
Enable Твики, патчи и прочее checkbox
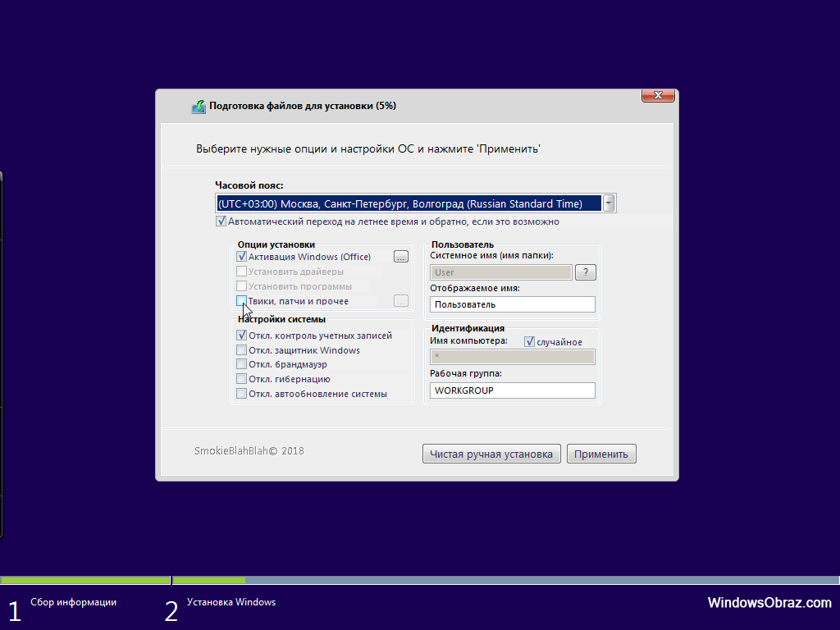pyautogui.click(x=242, y=301)
